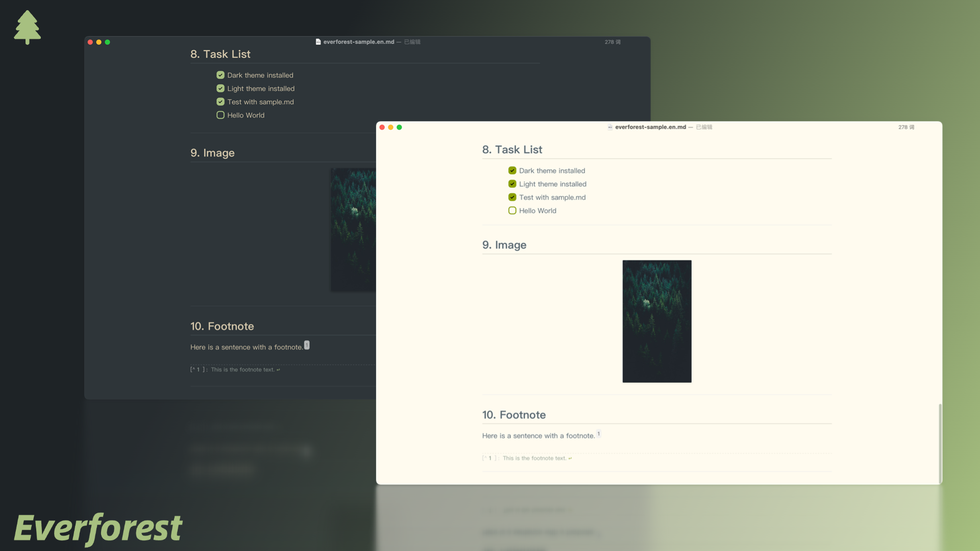Uncheck the Light theme installed task
This screenshot has width=980, height=551.
tap(512, 184)
